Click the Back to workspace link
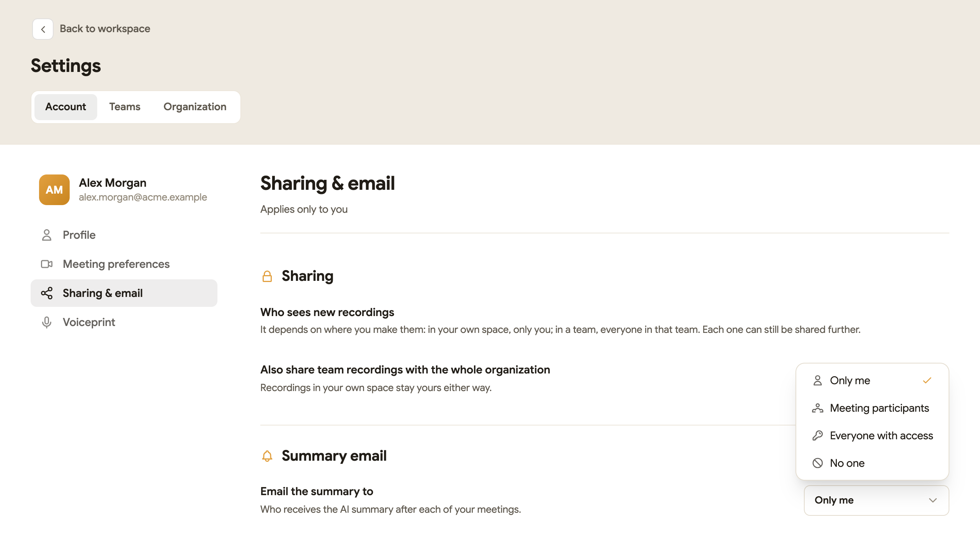The width and height of the screenshot is (980, 551). 105,29
